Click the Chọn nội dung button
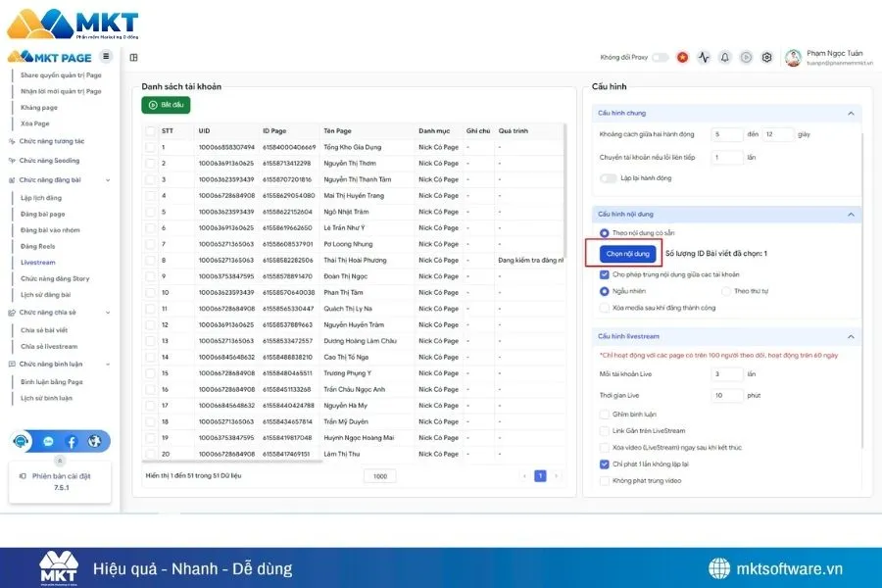 coord(628,253)
